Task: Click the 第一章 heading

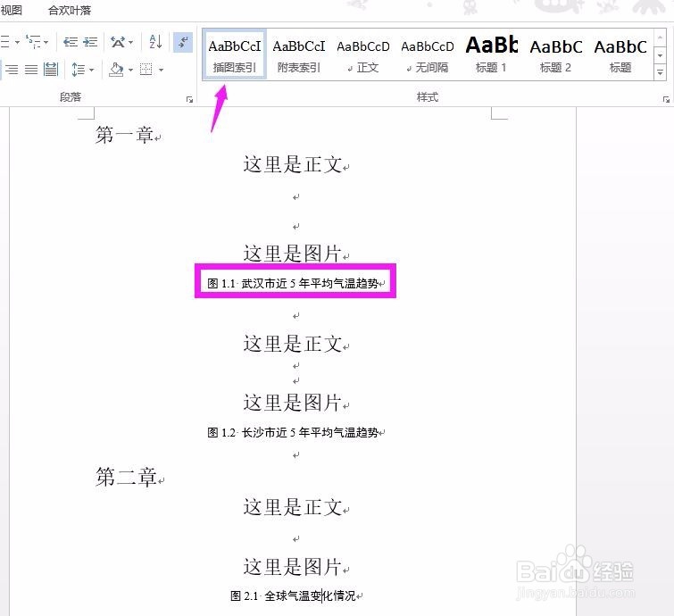Action: [x=125, y=135]
